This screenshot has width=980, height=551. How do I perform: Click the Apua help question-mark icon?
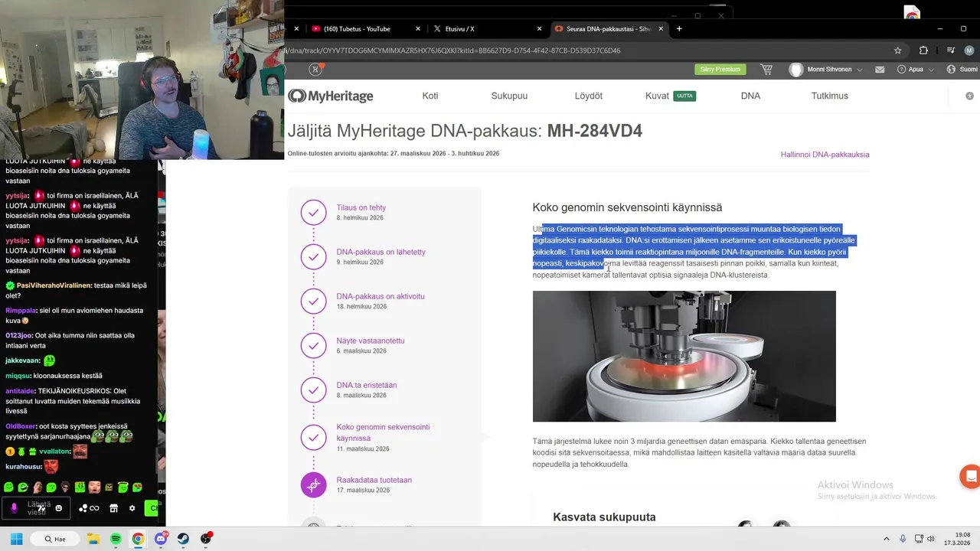[900, 69]
